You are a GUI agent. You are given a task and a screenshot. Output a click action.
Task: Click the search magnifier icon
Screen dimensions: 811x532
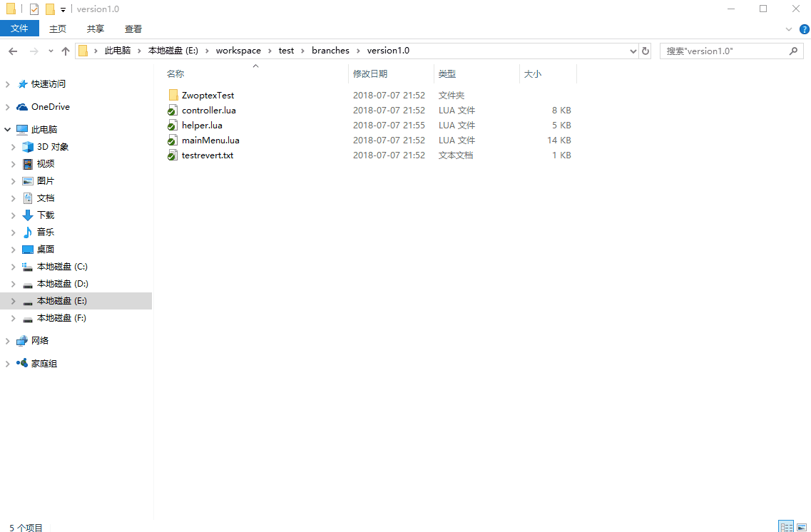(x=793, y=51)
